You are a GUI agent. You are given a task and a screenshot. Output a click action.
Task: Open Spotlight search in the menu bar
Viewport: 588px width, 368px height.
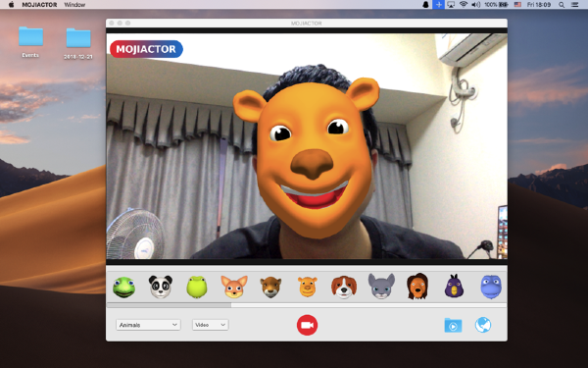point(562,5)
